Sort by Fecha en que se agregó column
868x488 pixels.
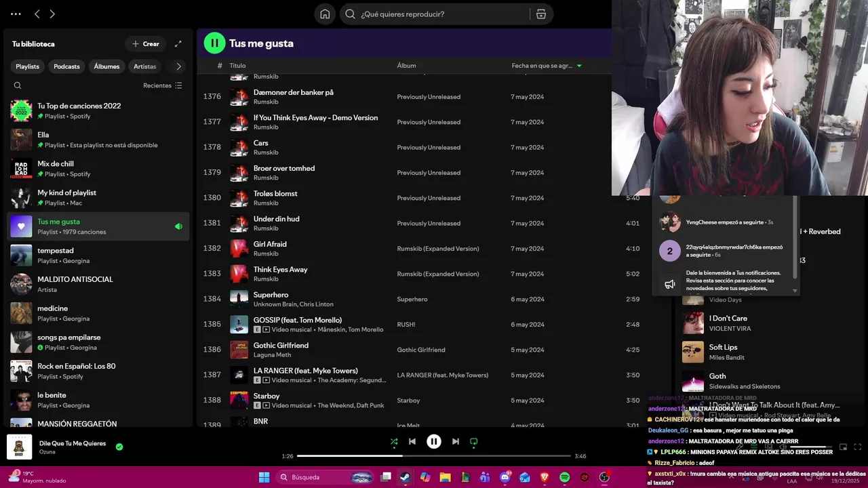[x=547, y=66]
